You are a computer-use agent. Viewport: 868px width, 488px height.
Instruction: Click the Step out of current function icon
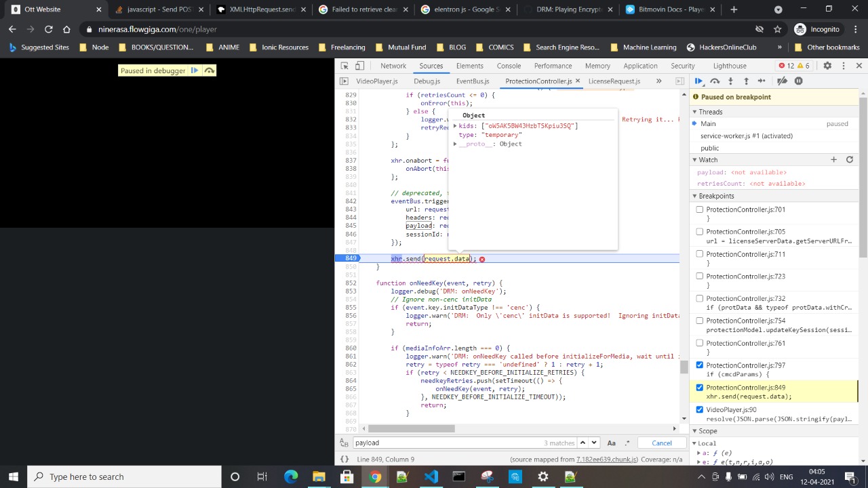tap(746, 81)
